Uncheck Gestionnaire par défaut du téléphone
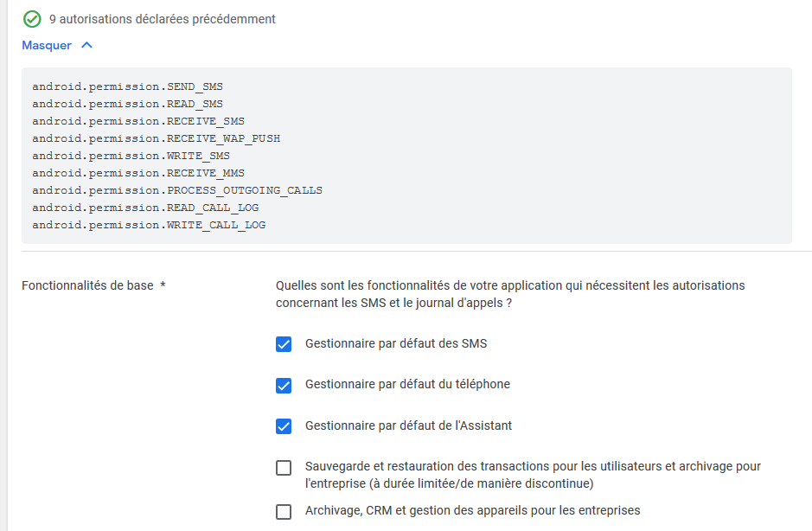Viewport: 812px width, 531px height. [284, 386]
